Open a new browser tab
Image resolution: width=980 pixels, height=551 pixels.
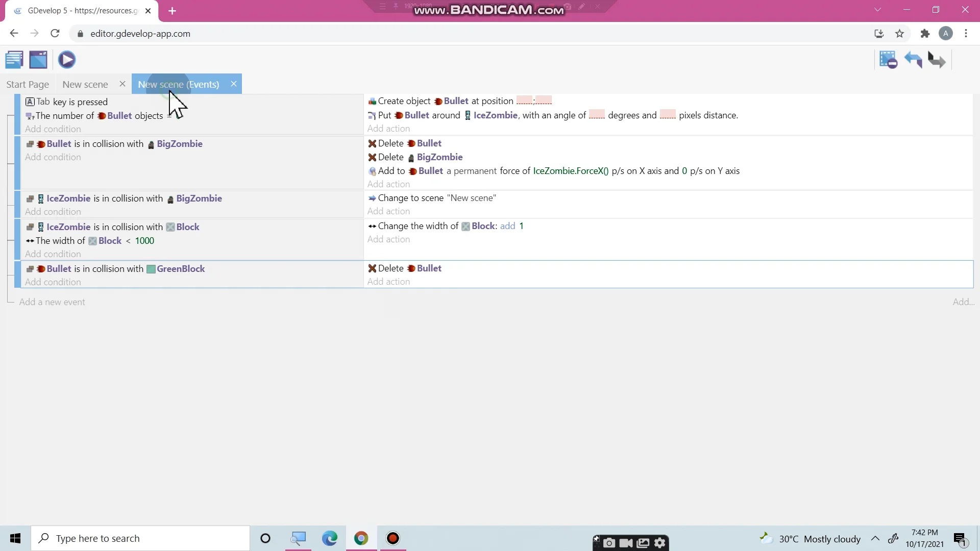172,11
